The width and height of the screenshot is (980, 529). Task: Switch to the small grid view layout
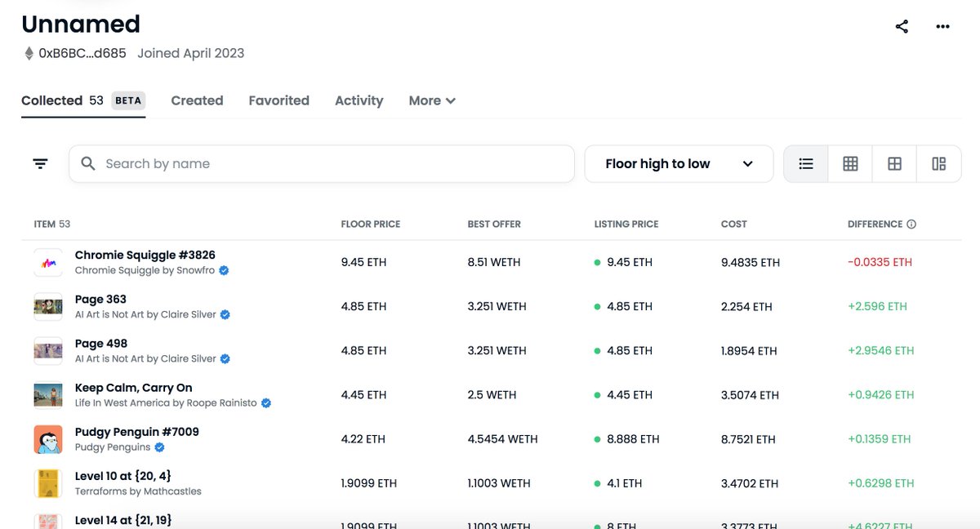850,163
